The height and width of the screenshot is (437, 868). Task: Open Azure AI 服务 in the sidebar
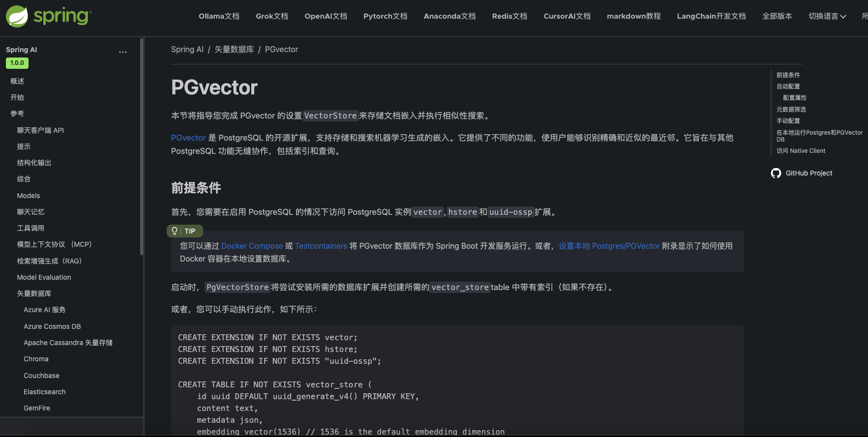click(x=45, y=310)
